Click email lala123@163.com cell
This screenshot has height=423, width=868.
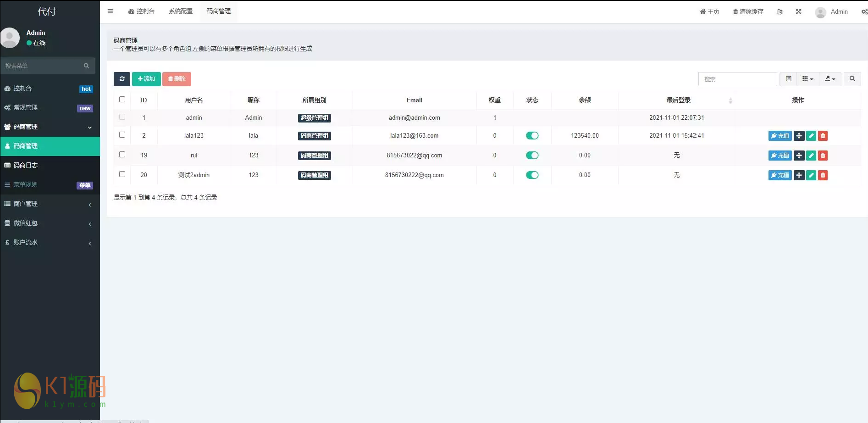(414, 136)
